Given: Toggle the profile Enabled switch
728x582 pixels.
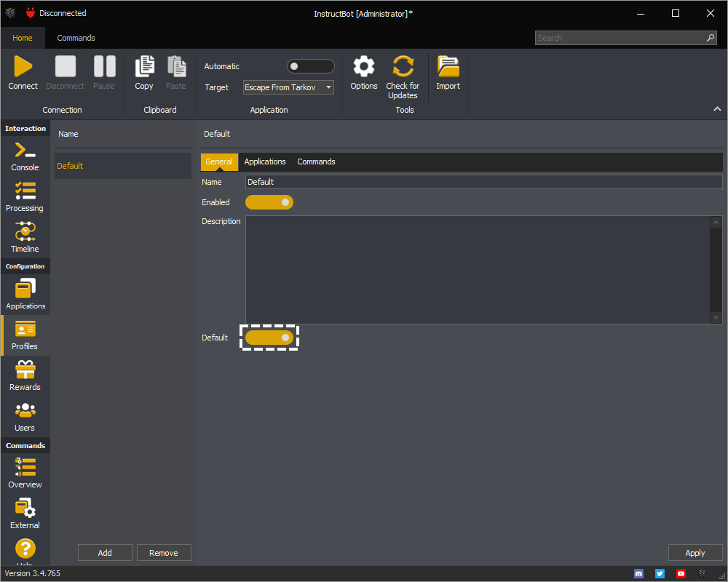Looking at the screenshot, I should click(x=269, y=202).
